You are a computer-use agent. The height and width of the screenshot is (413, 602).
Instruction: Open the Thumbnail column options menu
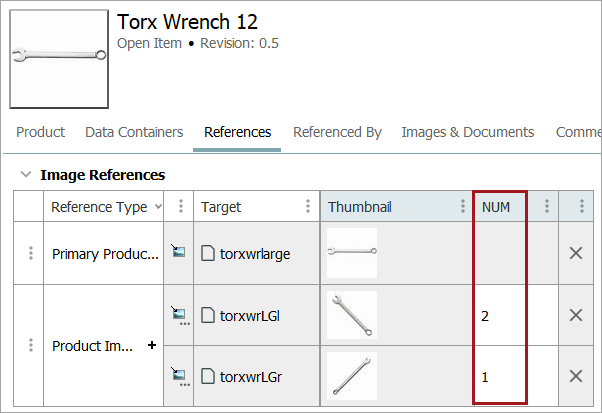(x=462, y=207)
